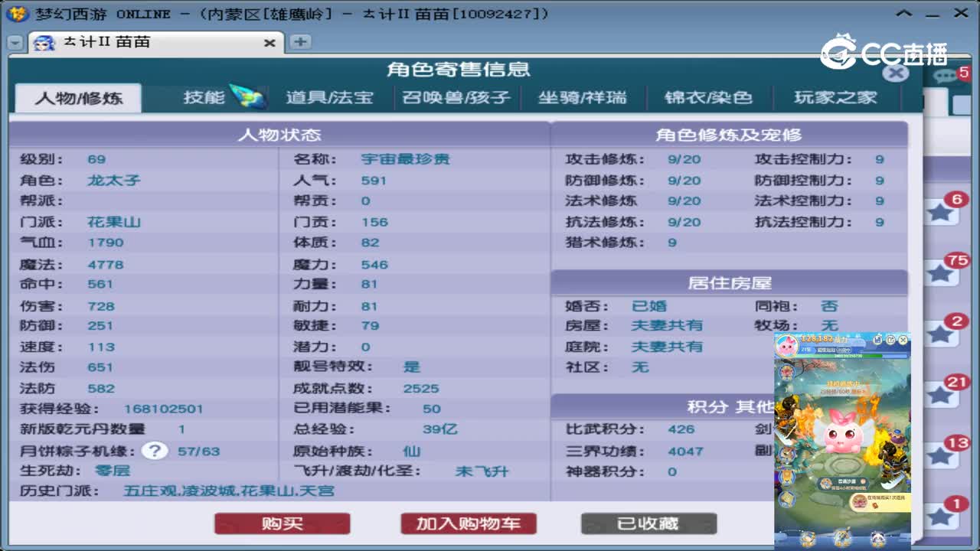Click the 历史门派 list text
Viewport: 980px width, 551px height.
pos(229,491)
